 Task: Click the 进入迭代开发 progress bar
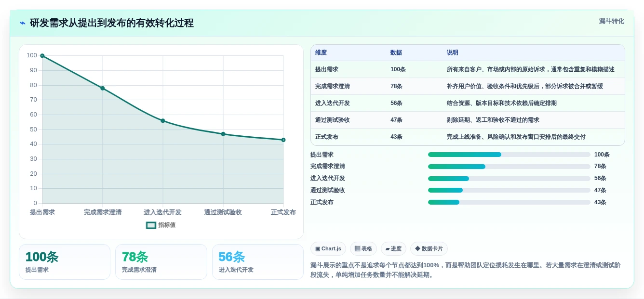(509, 179)
